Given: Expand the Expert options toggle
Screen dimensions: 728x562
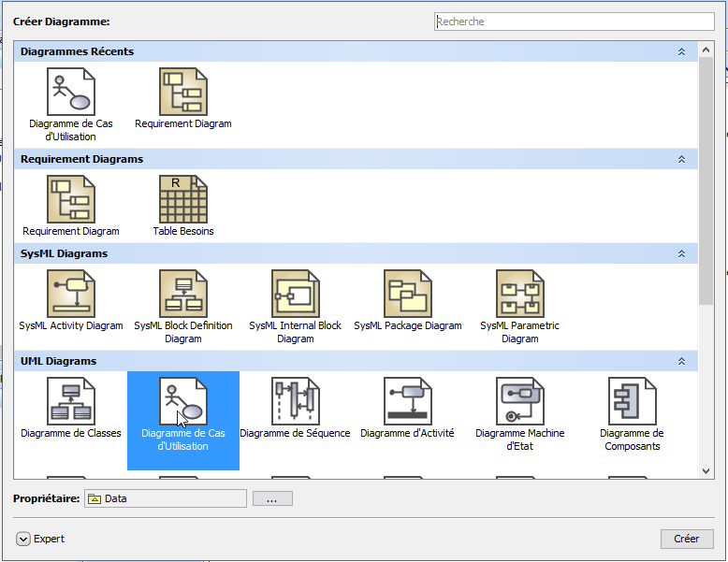Looking at the screenshot, I should [x=23, y=539].
